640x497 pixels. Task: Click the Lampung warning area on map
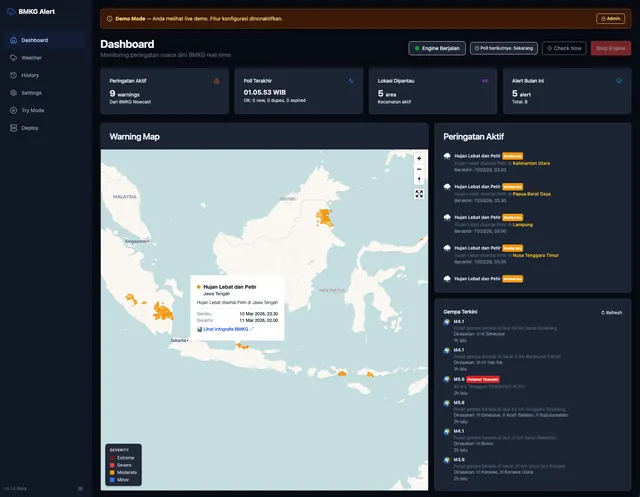pyautogui.click(x=163, y=311)
